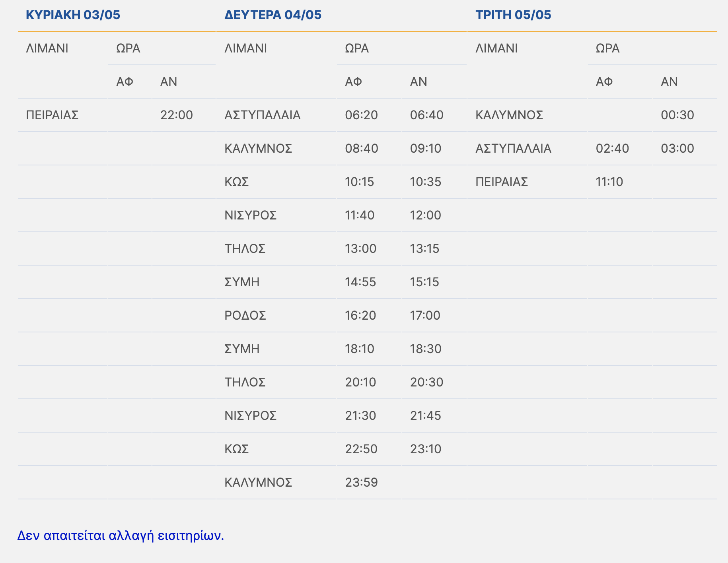Click the 22:50 arrival time for ΚΩΣ
The image size is (728, 563).
361,449
